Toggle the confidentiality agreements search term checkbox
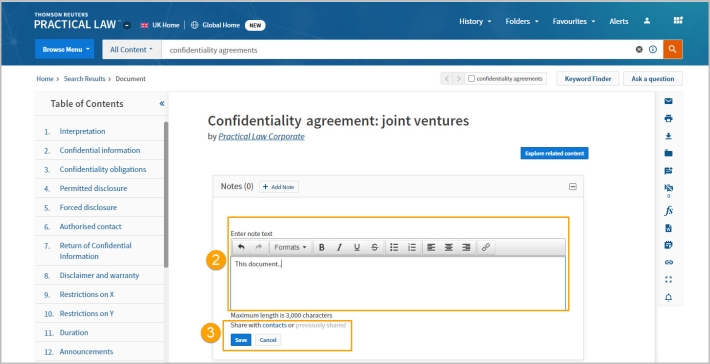The height and width of the screenshot is (364, 710). point(471,79)
